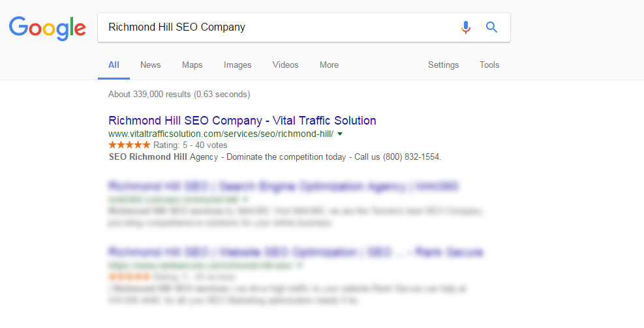Switch to the Images tab
This screenshot has height=328, width=644.
[x=238, y=65]
